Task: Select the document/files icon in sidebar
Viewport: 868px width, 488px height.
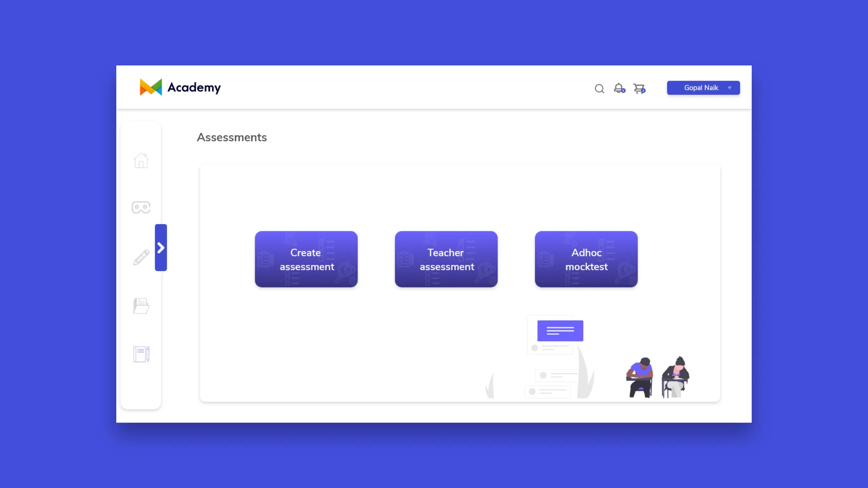Action: pyautogui.click(x=141, y=305)
